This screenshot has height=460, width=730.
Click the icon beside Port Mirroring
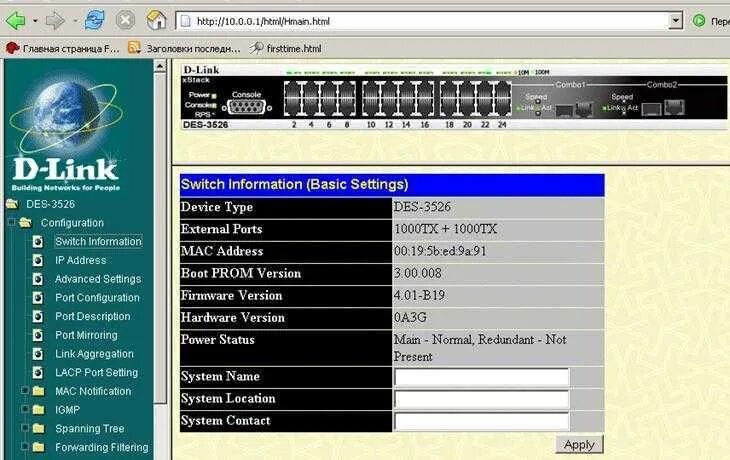coord(38,335)
